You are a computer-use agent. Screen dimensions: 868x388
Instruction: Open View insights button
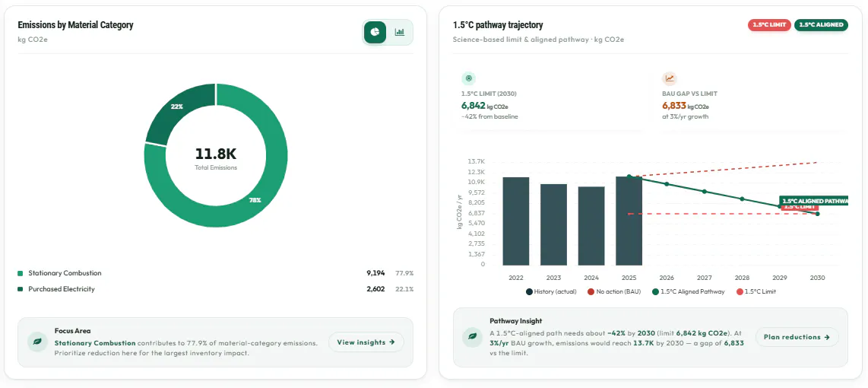366,342
